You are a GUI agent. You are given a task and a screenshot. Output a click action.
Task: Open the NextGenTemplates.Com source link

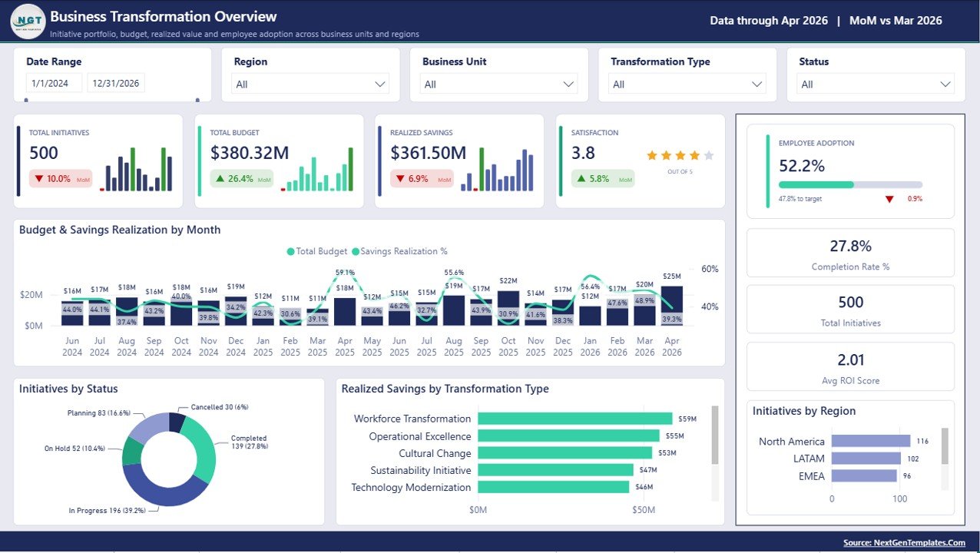904,543
